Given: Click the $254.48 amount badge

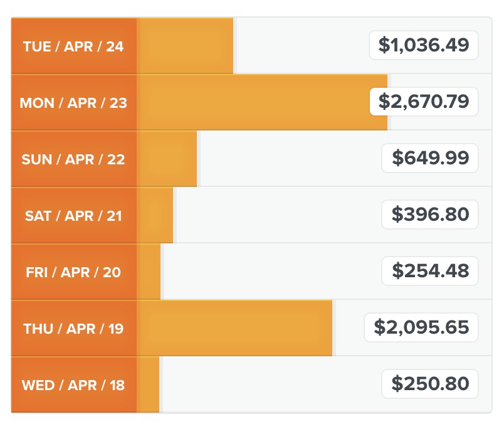Looking at the screenshot, I should 430,271.
